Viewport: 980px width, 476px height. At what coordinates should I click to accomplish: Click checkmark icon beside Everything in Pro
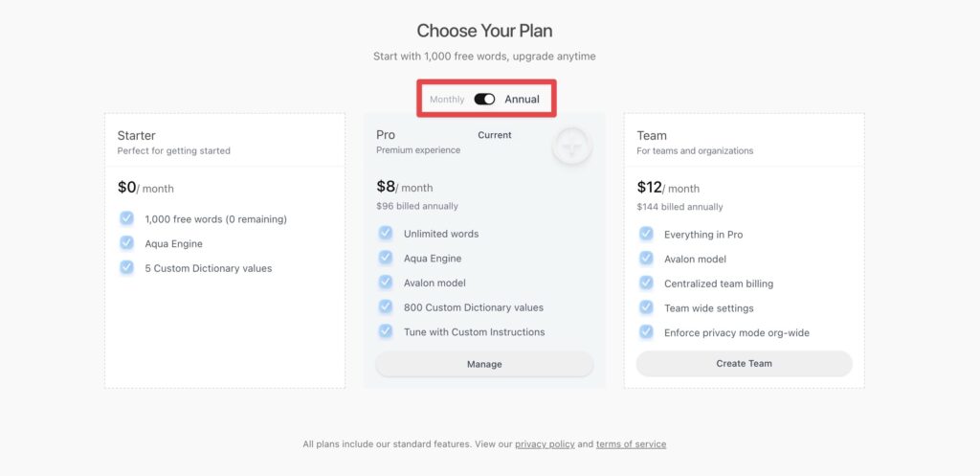click(x=646, y=234)
